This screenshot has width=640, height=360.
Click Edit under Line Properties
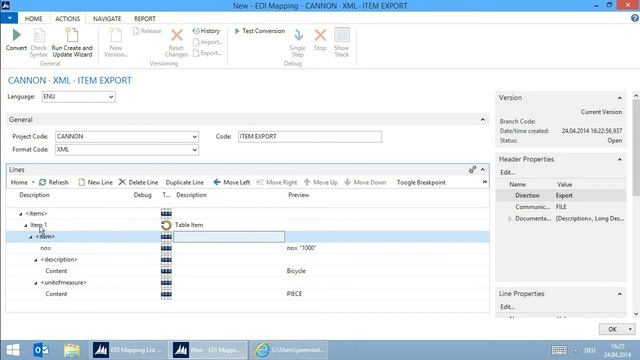pyautogui.click(x=507, y=307)
